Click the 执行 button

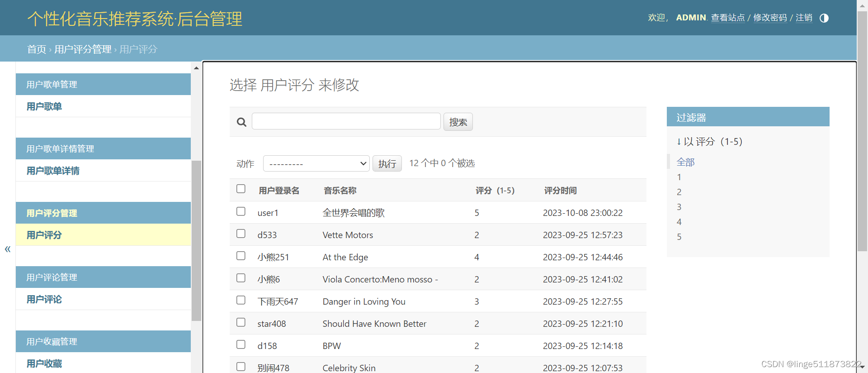pyautogui.click(x=387, y=163)
